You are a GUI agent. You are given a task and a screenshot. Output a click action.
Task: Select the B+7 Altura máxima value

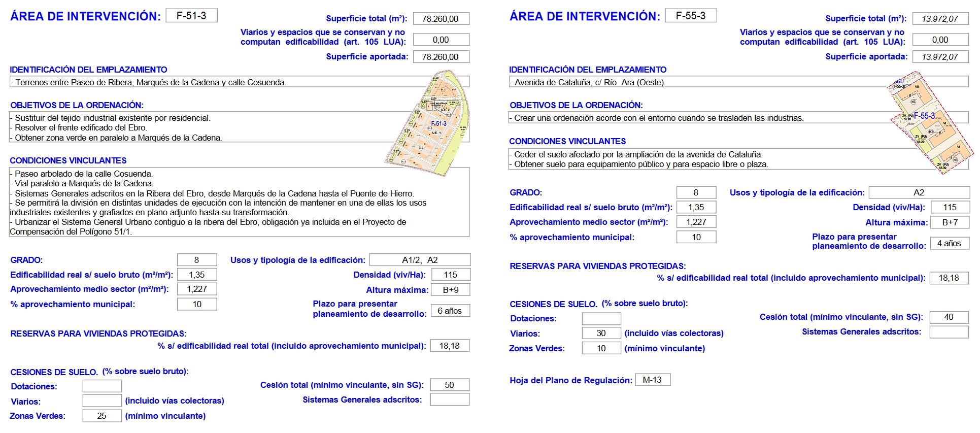point(950,222)
